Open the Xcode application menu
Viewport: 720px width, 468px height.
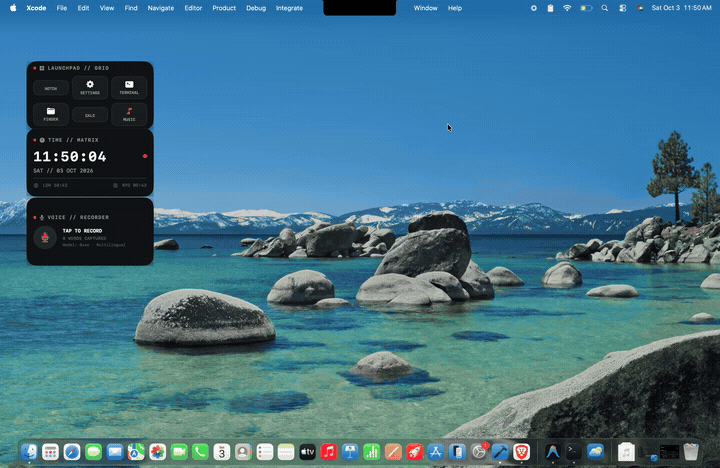(x=36, y=8)
